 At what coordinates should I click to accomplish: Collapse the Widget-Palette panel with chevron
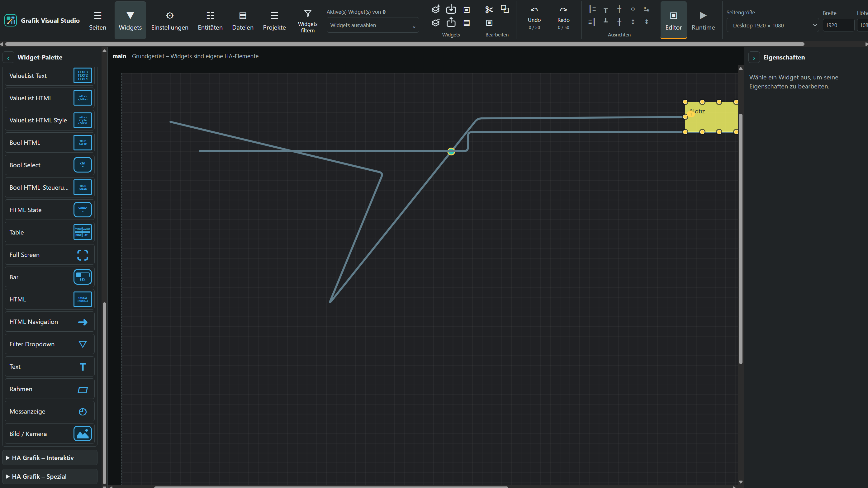8,58
